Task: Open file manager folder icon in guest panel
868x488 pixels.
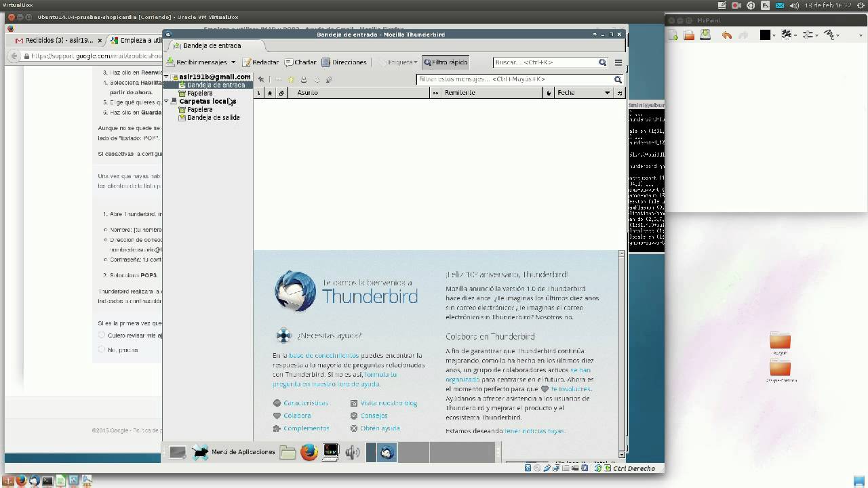Action: point(288,453)
